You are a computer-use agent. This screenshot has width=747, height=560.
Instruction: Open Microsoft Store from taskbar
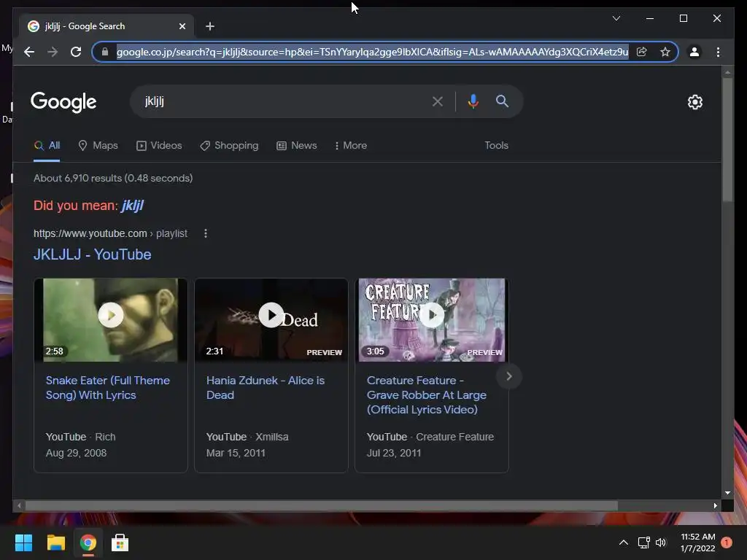click(120, 542)
